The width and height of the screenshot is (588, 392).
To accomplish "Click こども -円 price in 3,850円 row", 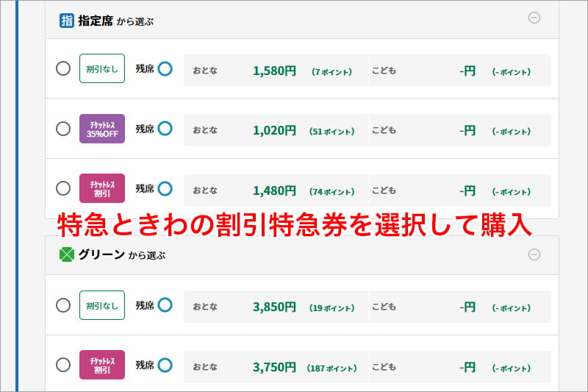I will (467, 307).
